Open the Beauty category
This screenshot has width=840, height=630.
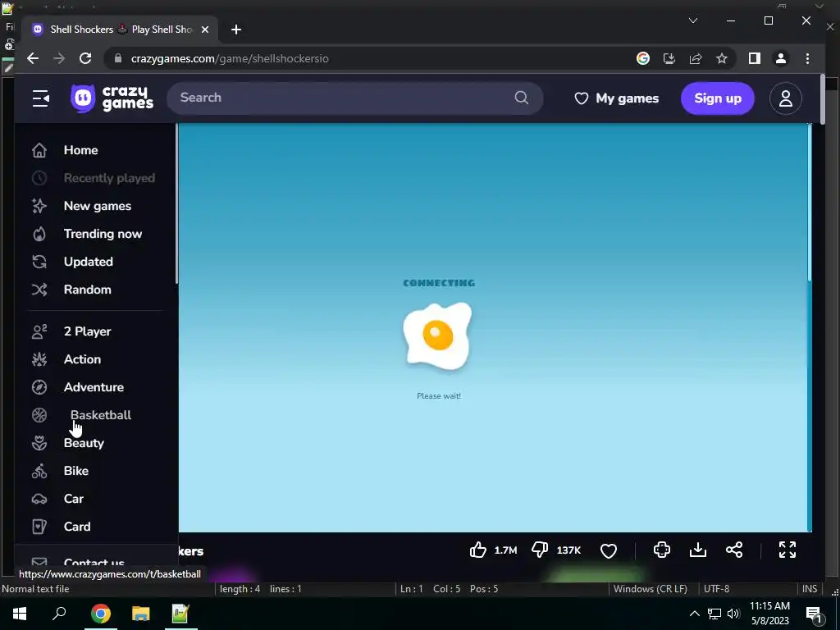(84, 442)
